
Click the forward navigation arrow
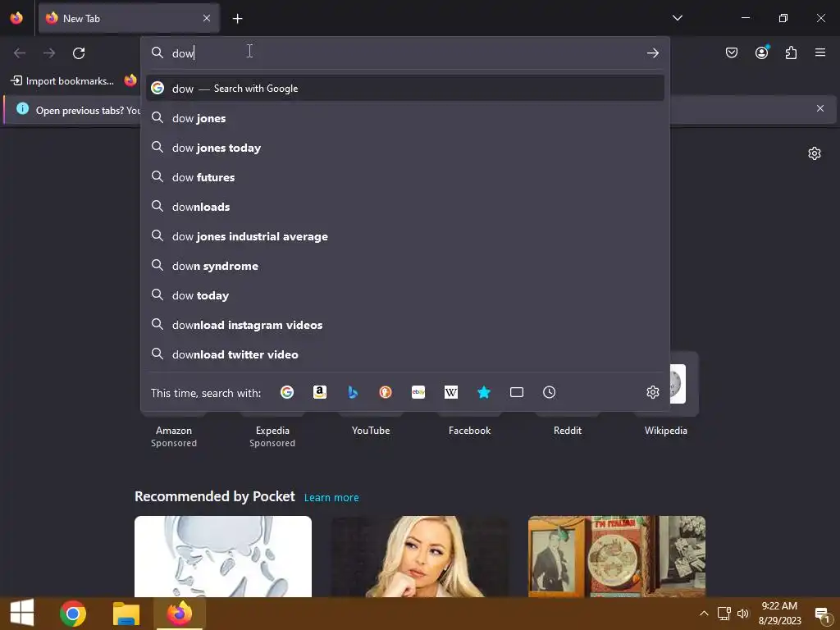click(49, 53)
